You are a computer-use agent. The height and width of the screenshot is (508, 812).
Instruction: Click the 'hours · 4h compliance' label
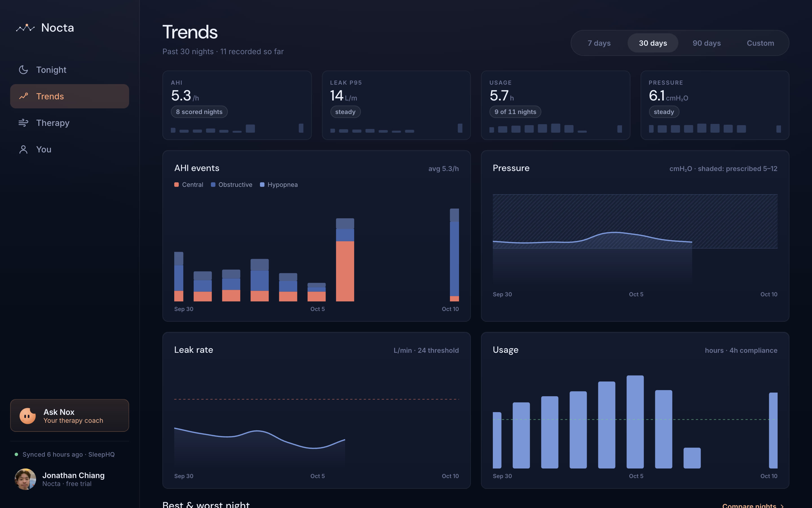741,351
